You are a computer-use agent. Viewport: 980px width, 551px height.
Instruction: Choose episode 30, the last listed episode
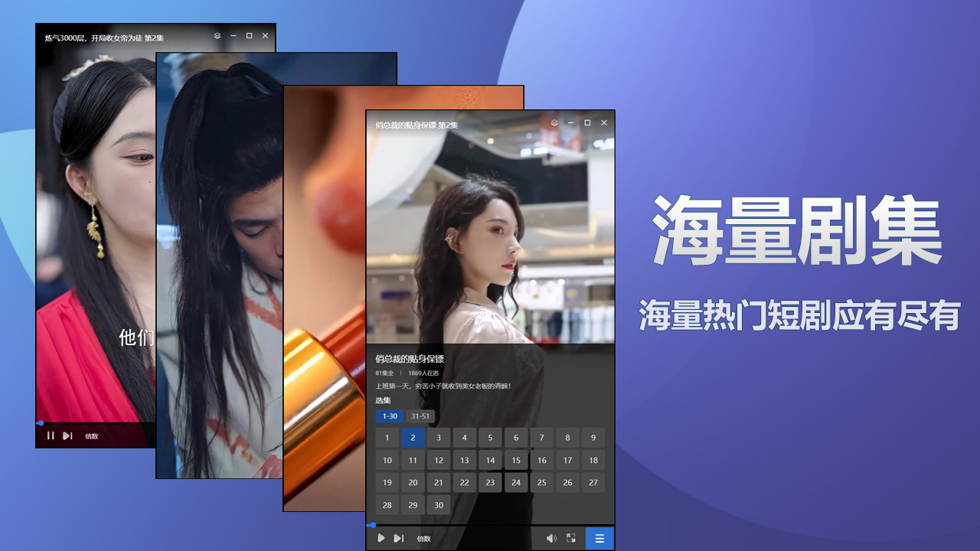pyautogui.click(x=439, y=504)
